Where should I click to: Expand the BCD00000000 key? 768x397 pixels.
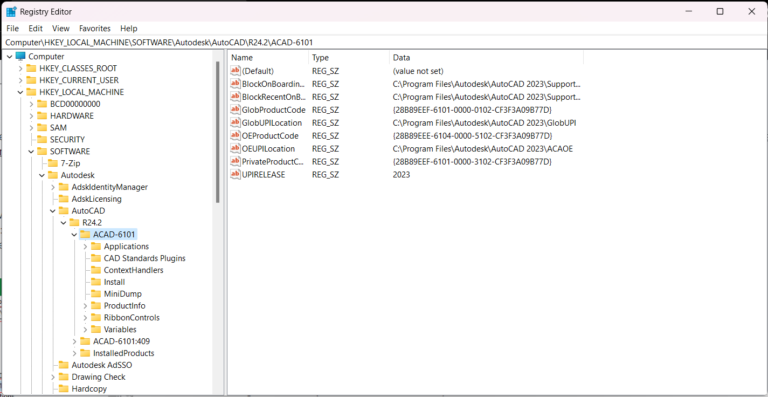click(x=31, y=104)
